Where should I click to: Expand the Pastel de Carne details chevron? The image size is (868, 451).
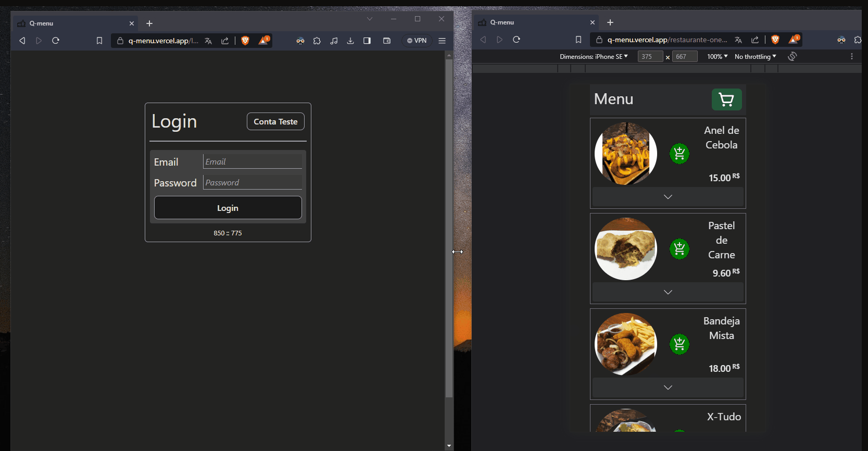(x=668, y=292)
